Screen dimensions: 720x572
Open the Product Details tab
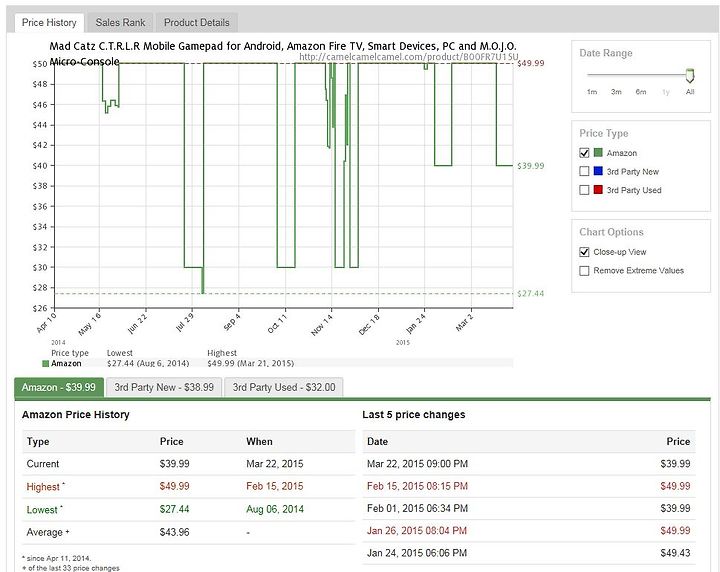(x=197, y=22)
